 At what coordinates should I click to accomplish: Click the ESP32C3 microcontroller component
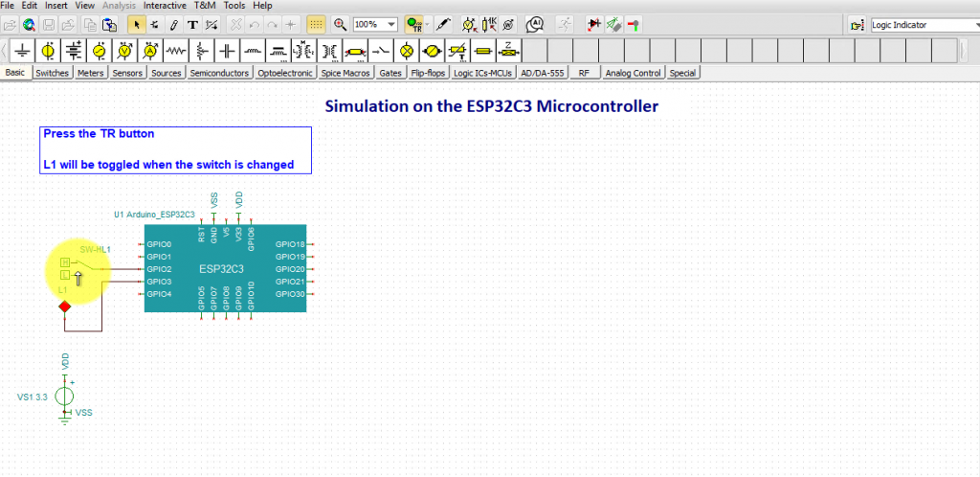[225, 269]
